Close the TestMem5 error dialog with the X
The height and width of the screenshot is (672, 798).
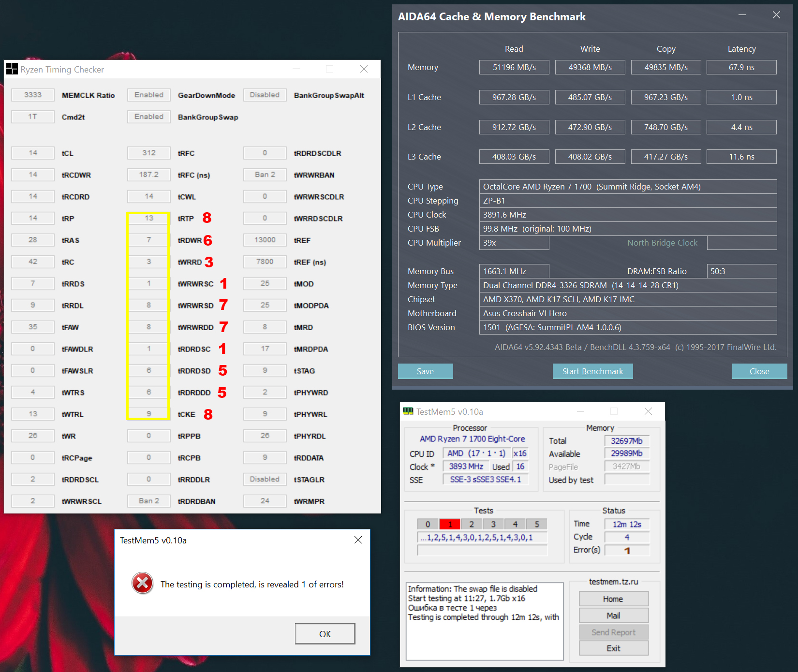[358, 540]
